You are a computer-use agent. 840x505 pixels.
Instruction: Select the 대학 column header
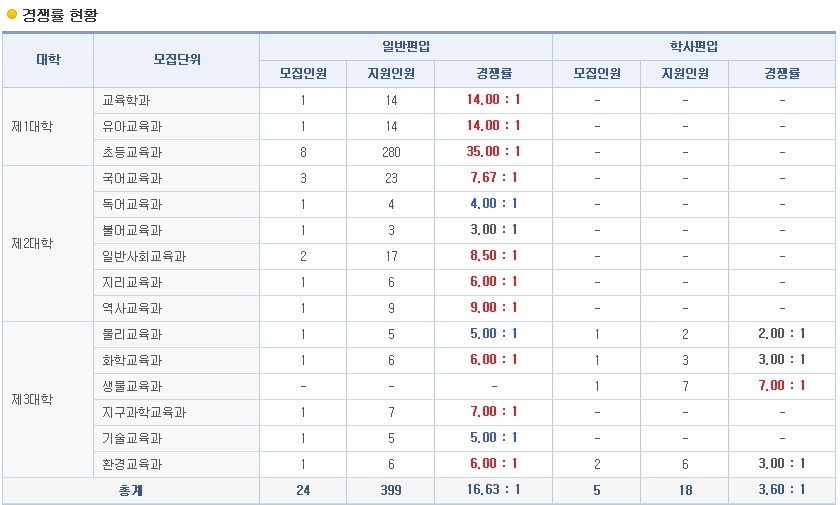tap(48, 59)
